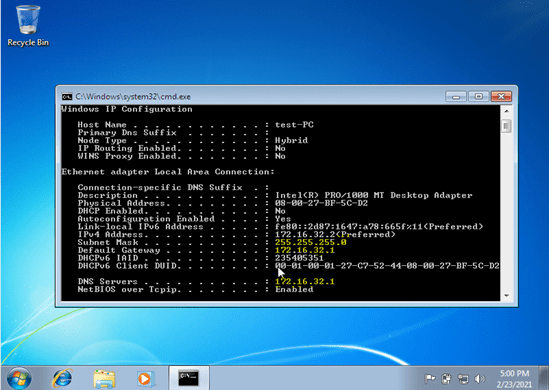Click physical address 08-00-27-BF-5C-D2

click(321, 203)
